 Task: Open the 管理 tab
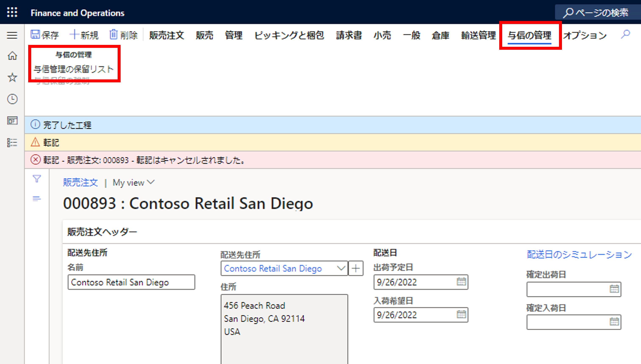(234, 35)
